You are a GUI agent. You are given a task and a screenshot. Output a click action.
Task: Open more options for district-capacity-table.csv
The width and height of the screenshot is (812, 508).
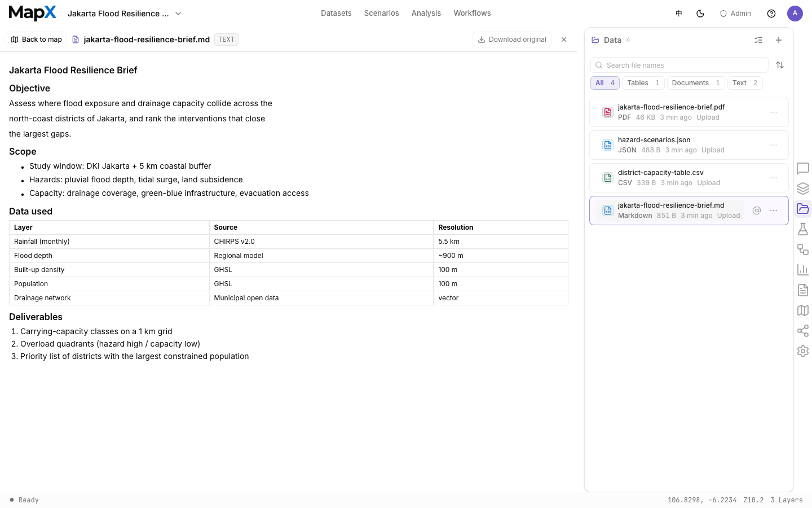pos(774,178)
